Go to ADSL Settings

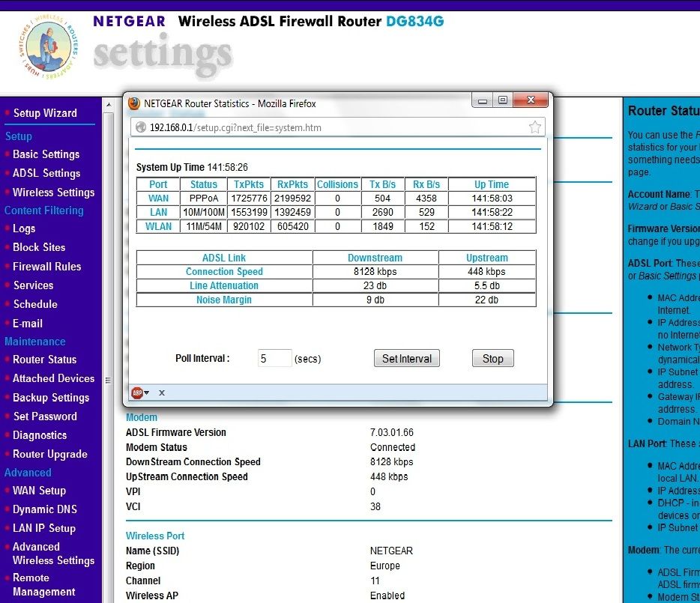46,173
